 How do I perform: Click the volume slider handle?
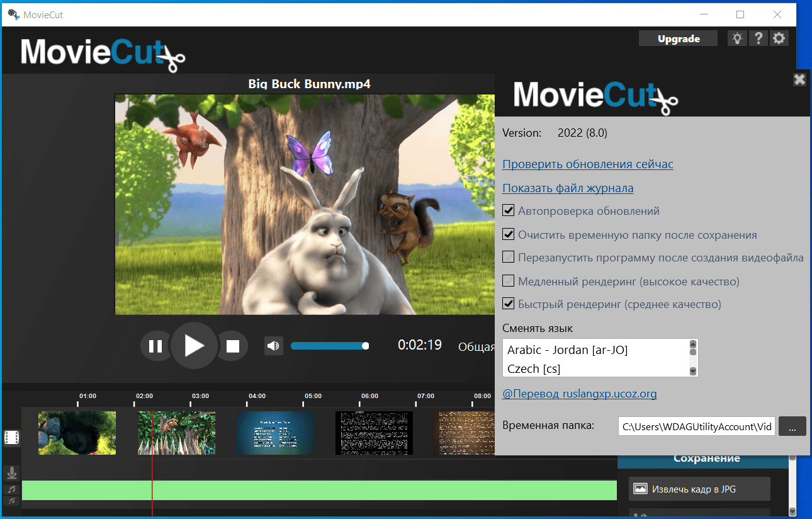click(x=366, y=346)
